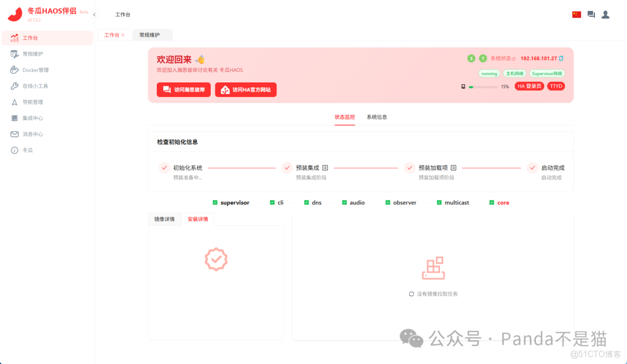Open the Docker管理 section in sidebar
627x364 pixels.
38,70
